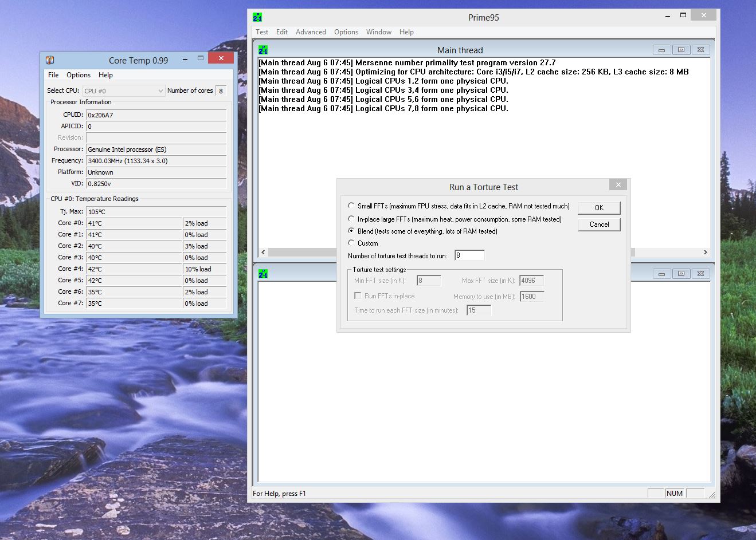This screenshot has height=540, width=756.
Task: Open the Select CPU dropdown
Action: click(124, 90)
